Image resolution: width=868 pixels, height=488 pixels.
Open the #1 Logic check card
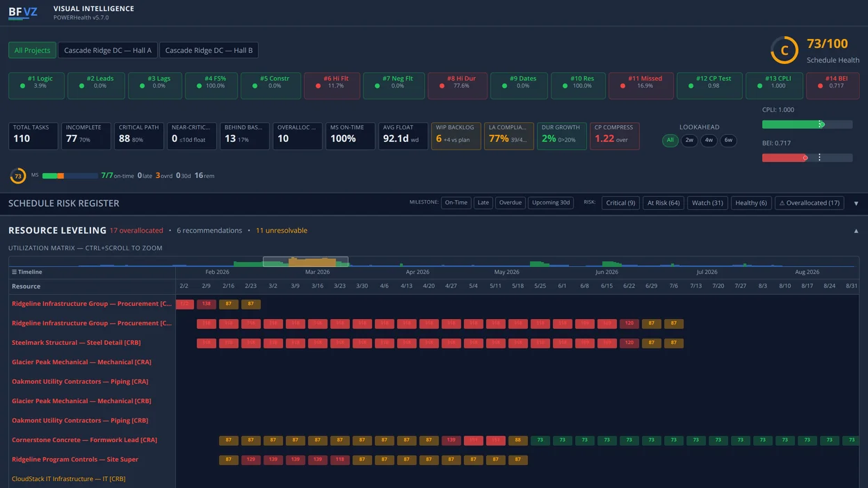37,86
